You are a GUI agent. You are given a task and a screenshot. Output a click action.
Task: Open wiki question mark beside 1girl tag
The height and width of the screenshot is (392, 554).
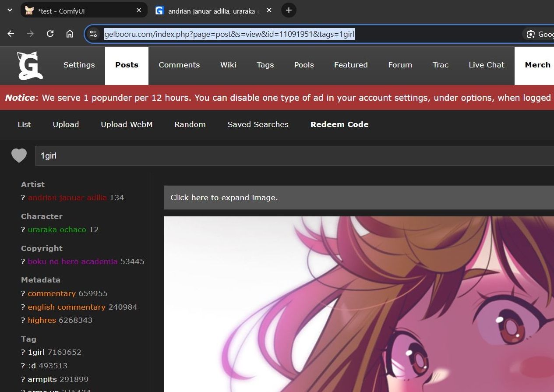(x=23, y=352)
